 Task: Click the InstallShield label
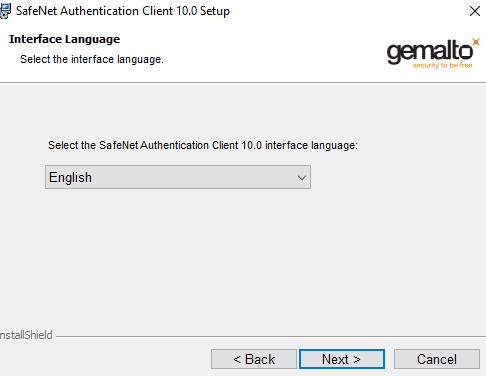coord(26,335)
